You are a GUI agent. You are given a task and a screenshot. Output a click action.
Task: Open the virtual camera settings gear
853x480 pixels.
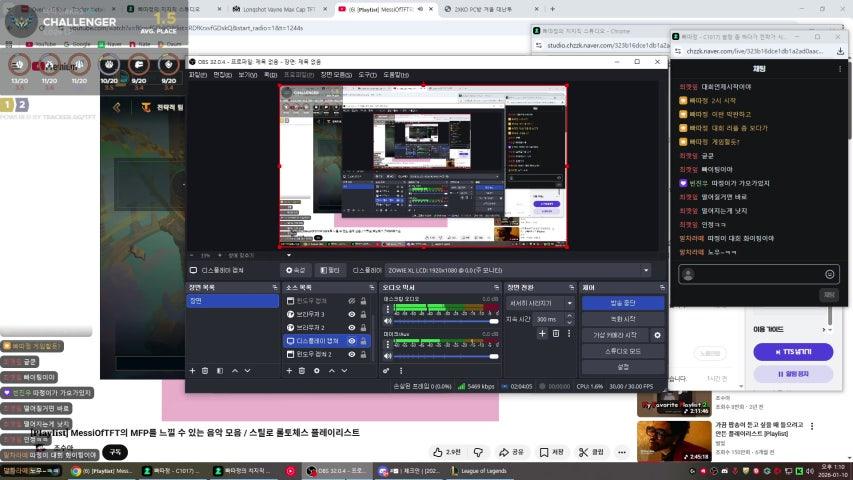tap(657, 335)
